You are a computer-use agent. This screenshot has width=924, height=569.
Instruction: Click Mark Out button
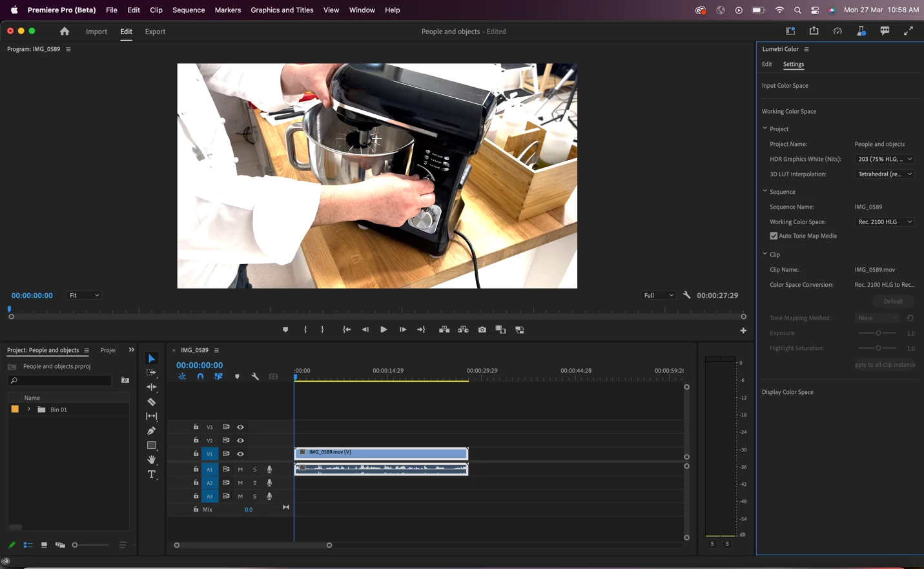coord(323,330)
